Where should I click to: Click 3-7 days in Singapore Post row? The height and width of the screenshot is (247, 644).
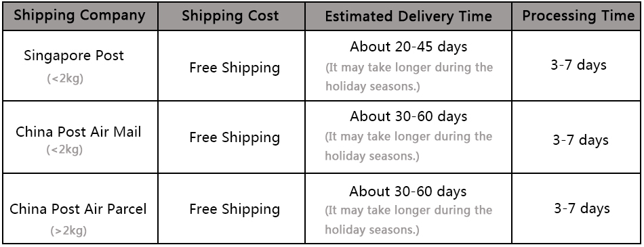(578, 65)
